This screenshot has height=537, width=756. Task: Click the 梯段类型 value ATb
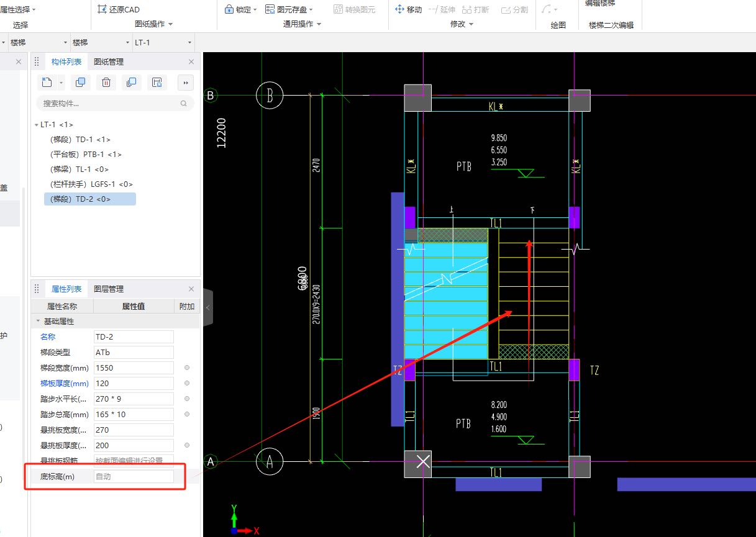[134, 352]
